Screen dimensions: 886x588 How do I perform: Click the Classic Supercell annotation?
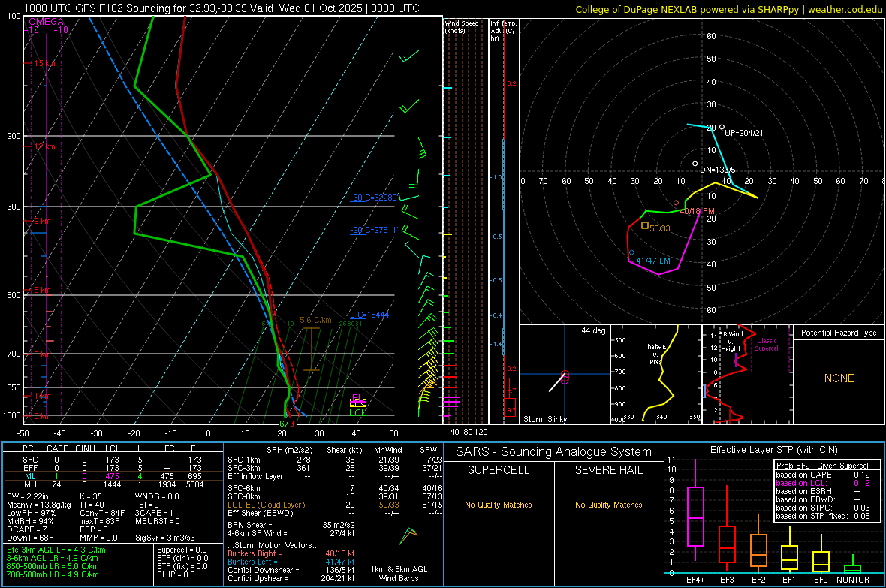(767, 345)
